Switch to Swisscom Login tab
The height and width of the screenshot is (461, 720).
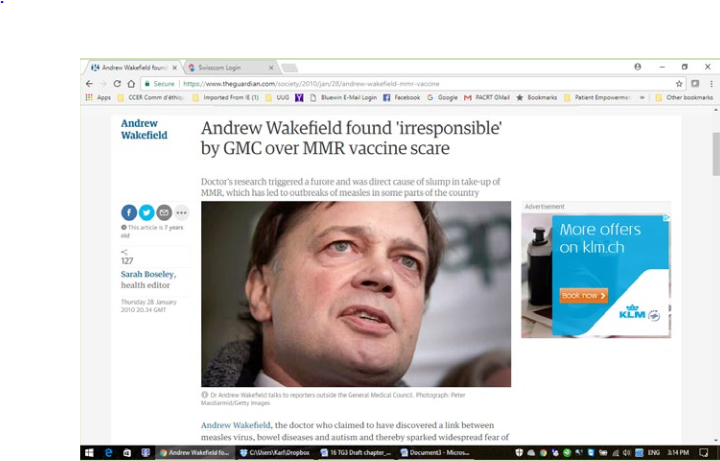coord(230,67)
